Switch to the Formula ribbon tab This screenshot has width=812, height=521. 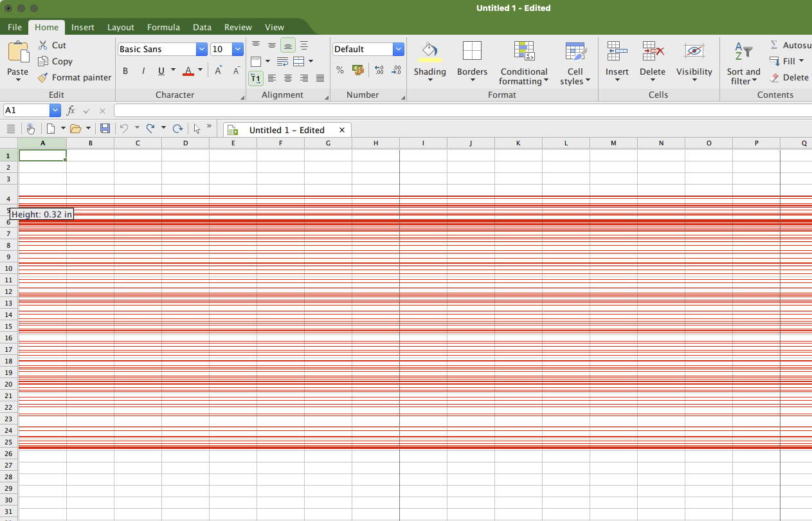click(x=163, y=27)
